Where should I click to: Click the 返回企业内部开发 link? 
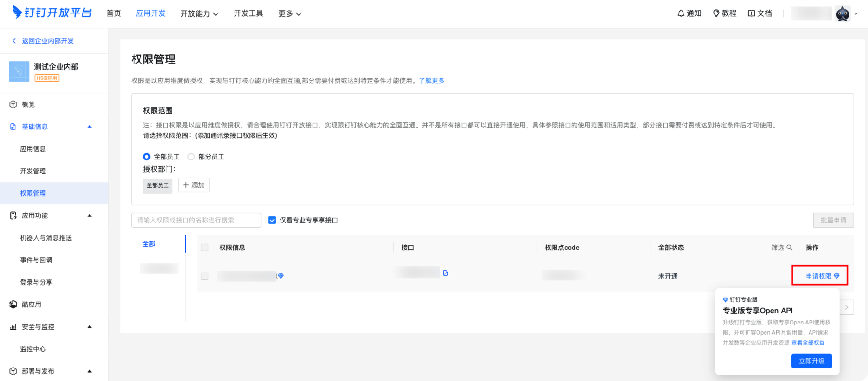pyautogui.click(x=48, y=41)
